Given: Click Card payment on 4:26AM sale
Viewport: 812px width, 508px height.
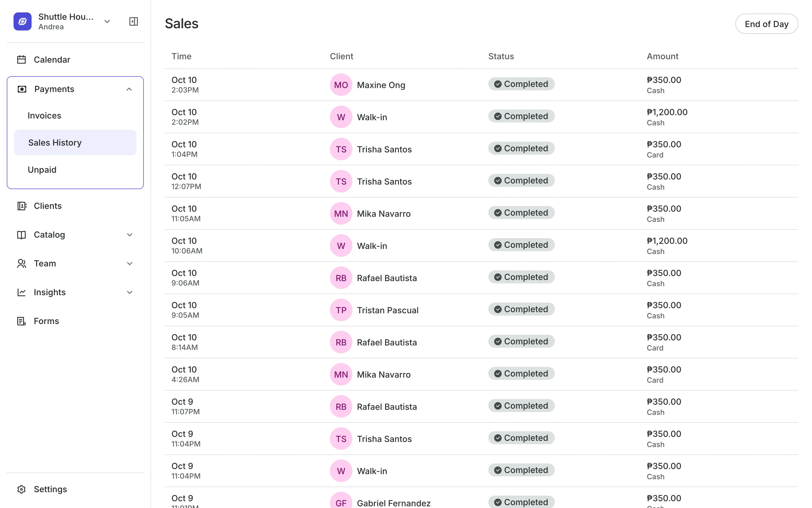Looking at the screenshot, I should [x=655, y=380].
